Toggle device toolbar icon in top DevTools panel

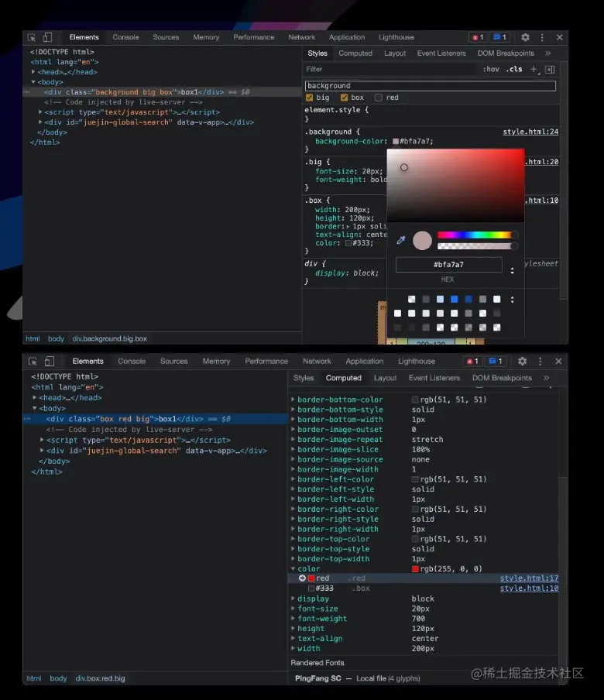pyautogui.click(x=47, y=37)
